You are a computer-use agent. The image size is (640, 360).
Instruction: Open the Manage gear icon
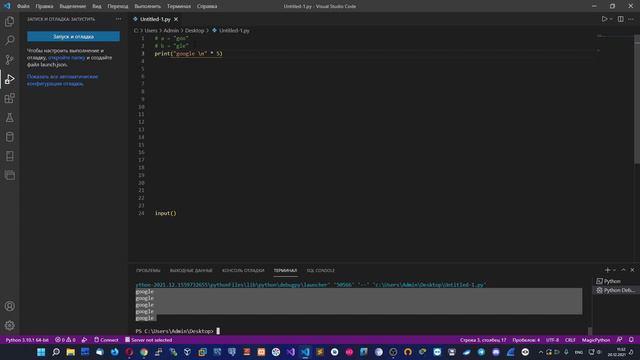coord(9,325)
